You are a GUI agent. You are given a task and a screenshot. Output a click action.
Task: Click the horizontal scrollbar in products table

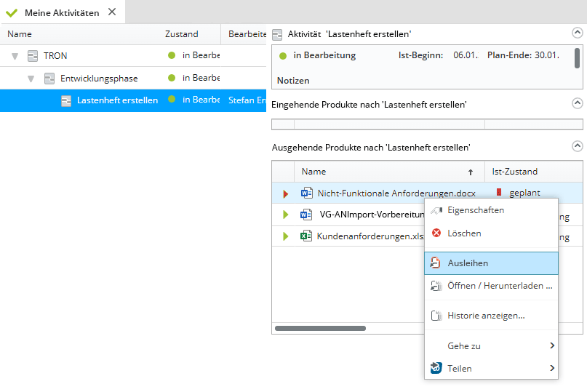pos(320,328)
